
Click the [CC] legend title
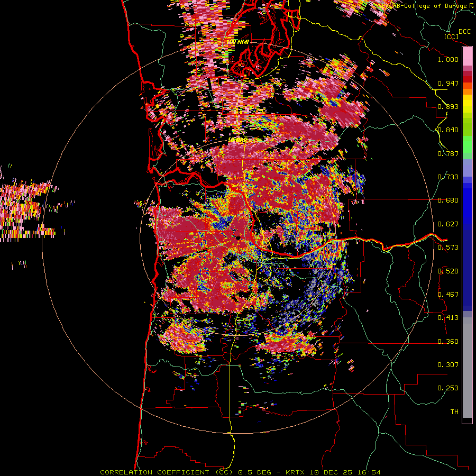451,36
